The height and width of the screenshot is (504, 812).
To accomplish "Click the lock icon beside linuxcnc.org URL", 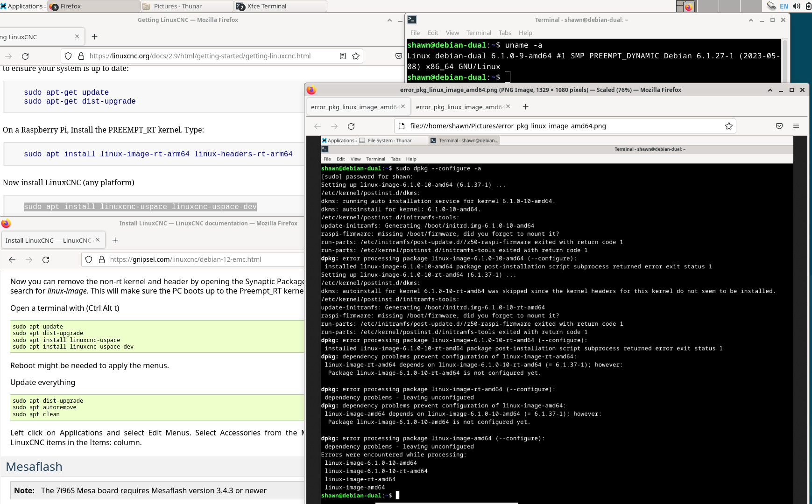I will pyautogui.click(x=81, y=56).
